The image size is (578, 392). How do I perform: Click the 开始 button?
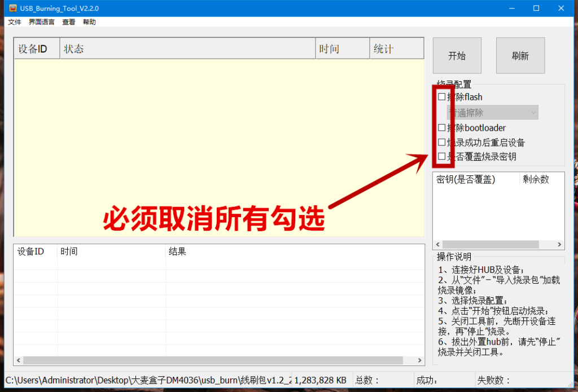[457, 56]
